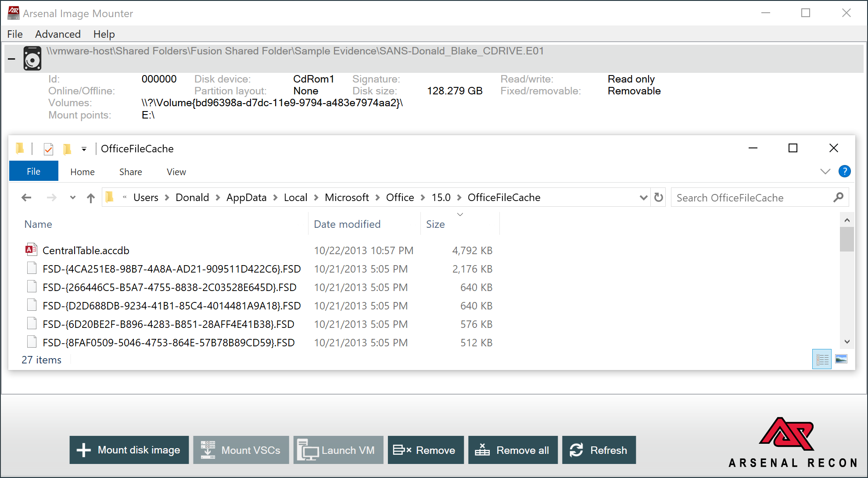Open the address bar history dropdown

pos(643,198)
